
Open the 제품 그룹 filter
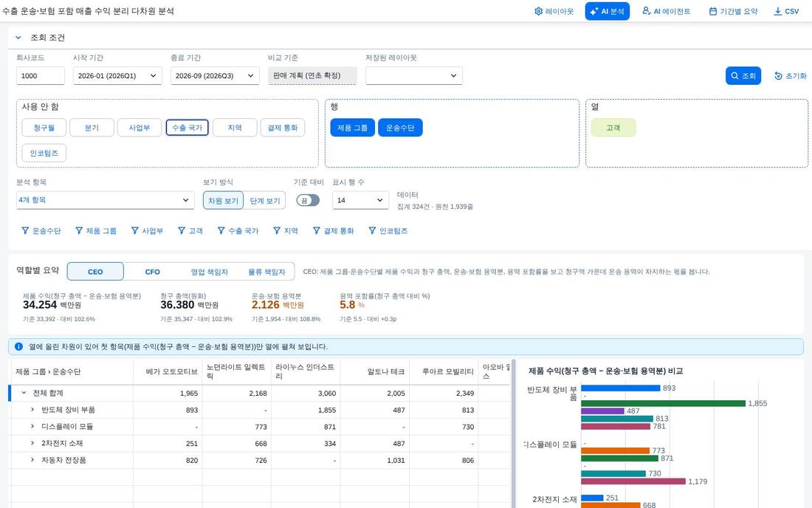pyautogui.click(x=96, y=230)
